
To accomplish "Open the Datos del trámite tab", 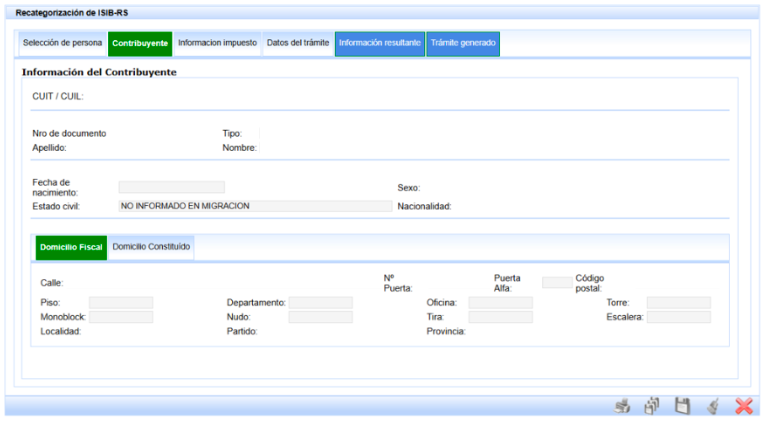I will [297, 44].
